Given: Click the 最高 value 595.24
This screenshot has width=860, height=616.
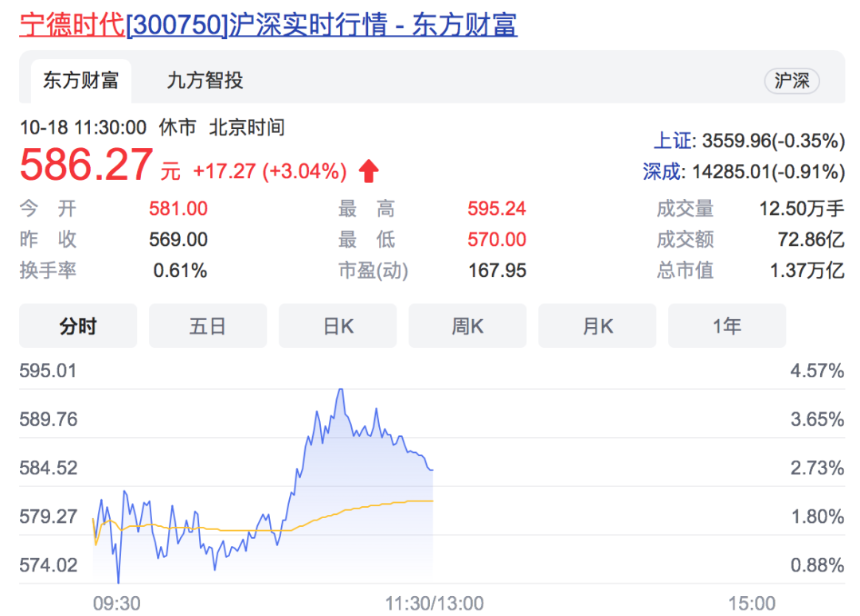Looking at the screenshot, I should tap(496, 209).
